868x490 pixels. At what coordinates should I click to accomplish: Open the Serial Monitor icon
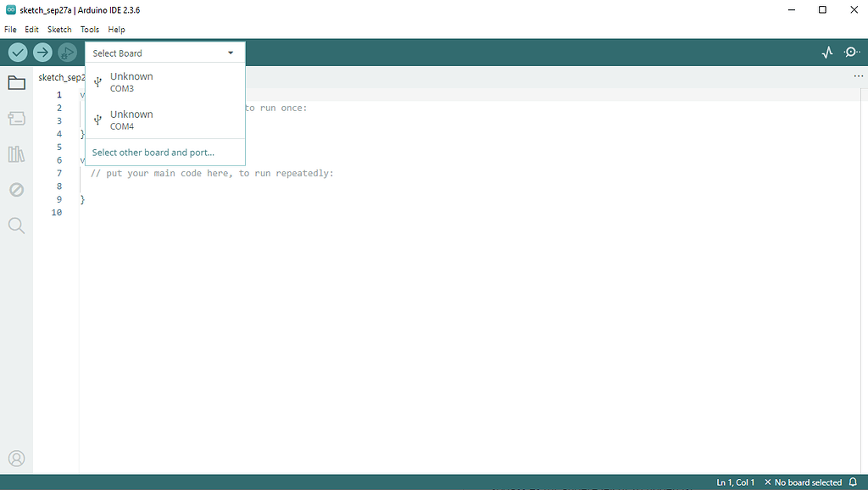pyautogui.click(x=851, y=53)
